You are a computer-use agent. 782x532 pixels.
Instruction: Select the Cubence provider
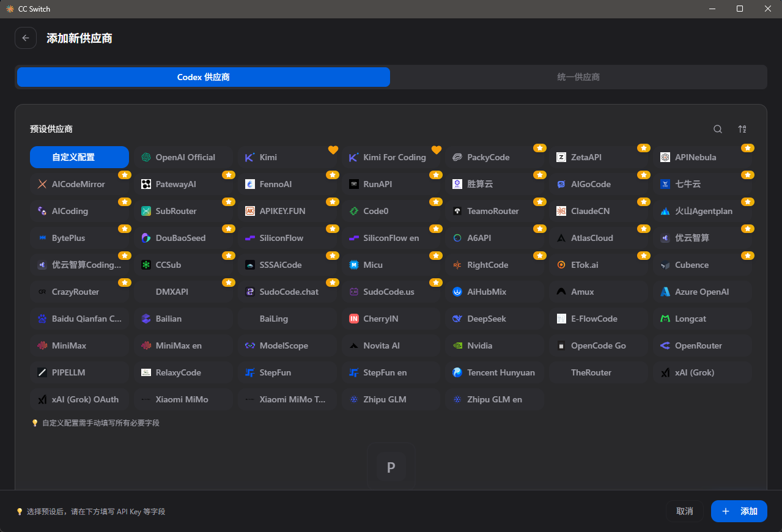tap(703, 265)
